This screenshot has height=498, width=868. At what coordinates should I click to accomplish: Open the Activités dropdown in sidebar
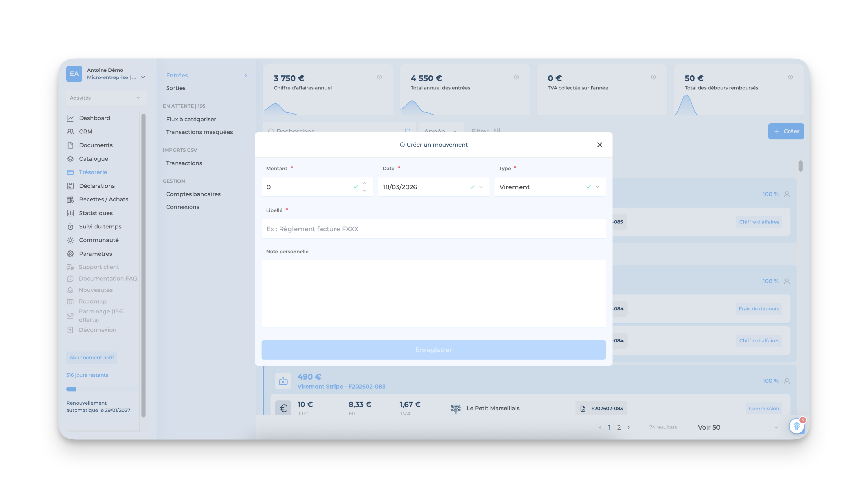point(106,98)
